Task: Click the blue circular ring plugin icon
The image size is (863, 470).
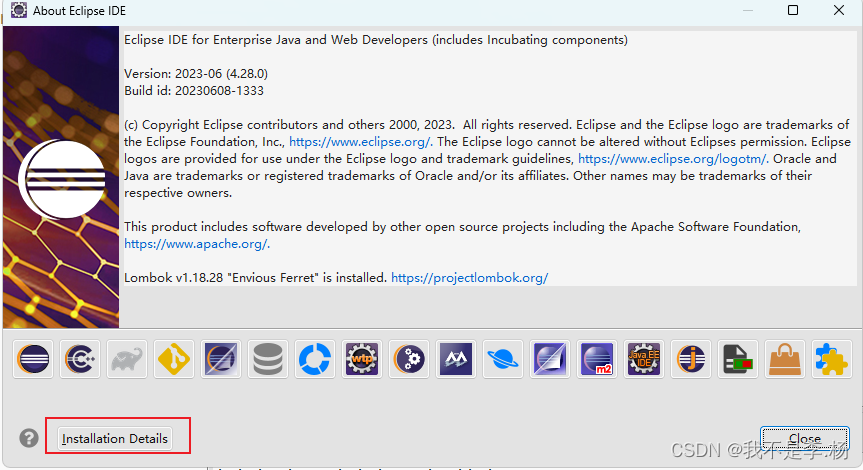Action: click(315, 359)
